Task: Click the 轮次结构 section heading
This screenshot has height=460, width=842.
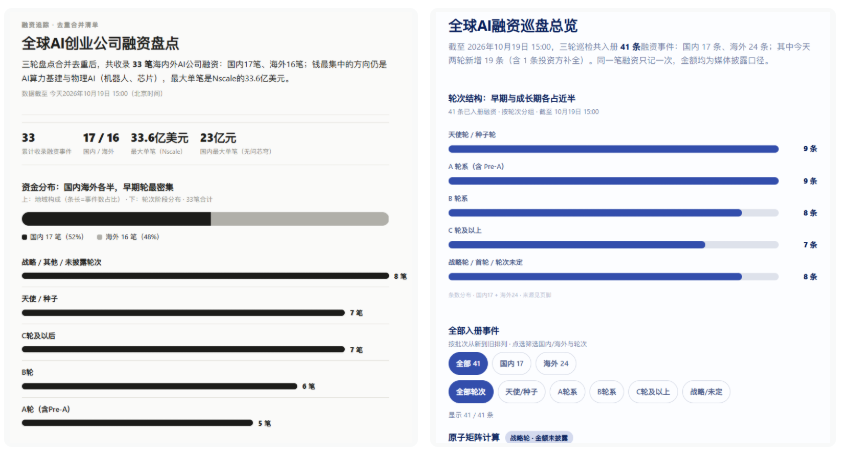Action: [x=512, y=98]
